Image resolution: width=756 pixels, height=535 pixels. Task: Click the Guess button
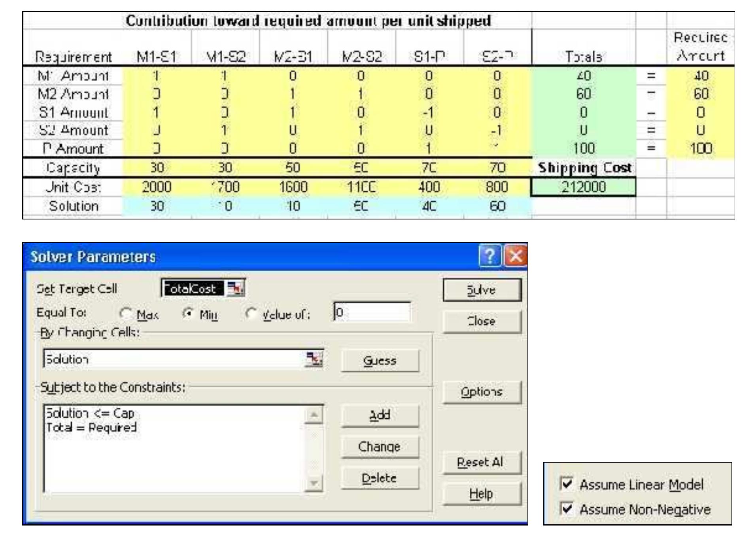pyautogui.click(x=380, y=360)
